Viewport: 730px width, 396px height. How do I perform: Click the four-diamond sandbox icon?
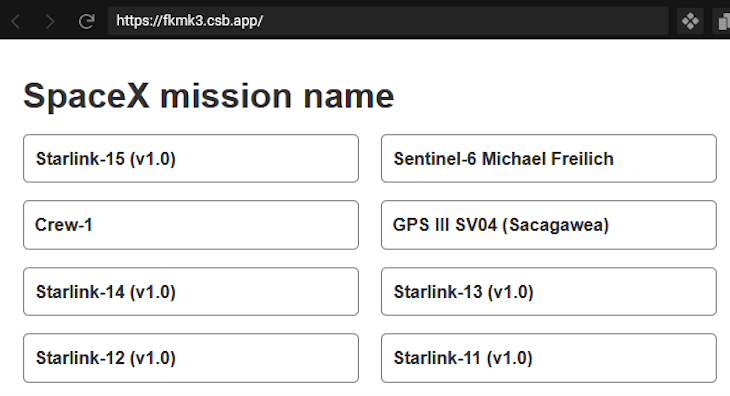[690, 21]
